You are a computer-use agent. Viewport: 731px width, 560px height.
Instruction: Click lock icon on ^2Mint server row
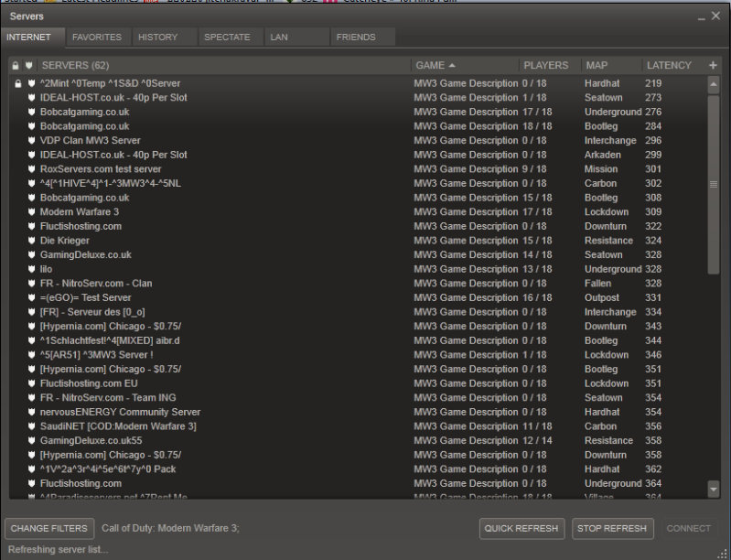16,83
